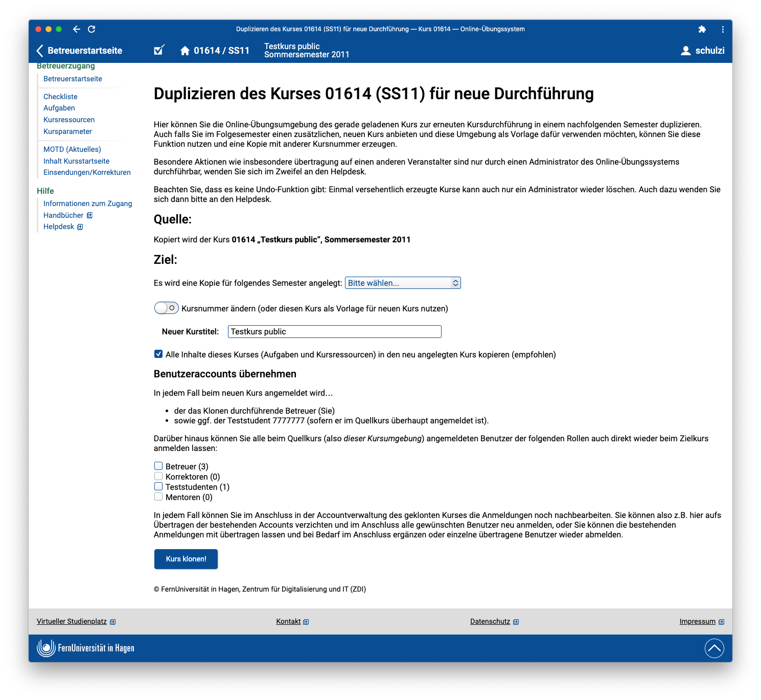Viewport: 761px width, 700px height.
Task: Open the browser three-dot menu icon
Action: [723, 29]
